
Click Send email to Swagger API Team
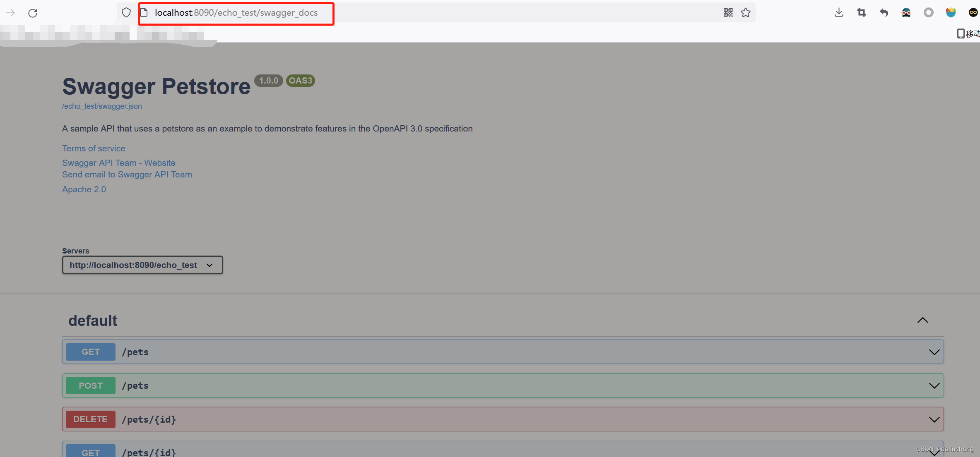[x=127, y=175]
